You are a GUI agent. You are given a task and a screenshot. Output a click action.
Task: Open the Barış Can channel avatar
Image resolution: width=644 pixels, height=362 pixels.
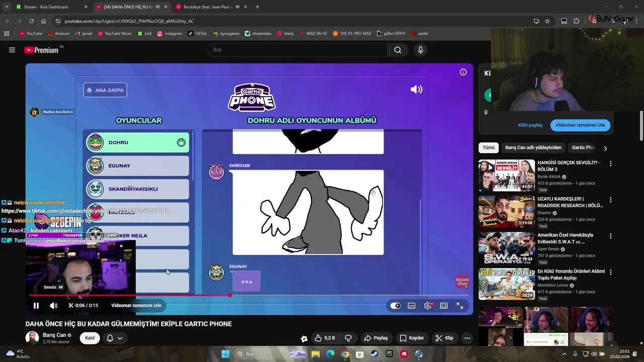pos(32,338)
